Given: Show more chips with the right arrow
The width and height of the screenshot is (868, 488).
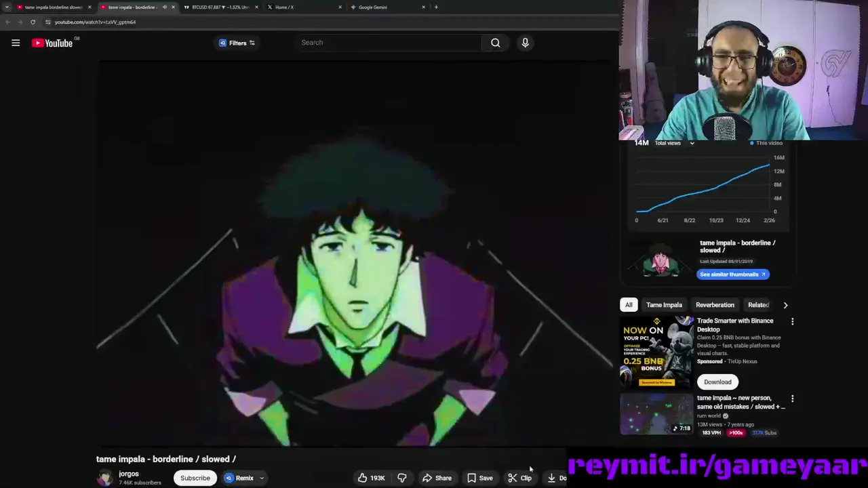Looking at the screenshot, I should (785, 305).
